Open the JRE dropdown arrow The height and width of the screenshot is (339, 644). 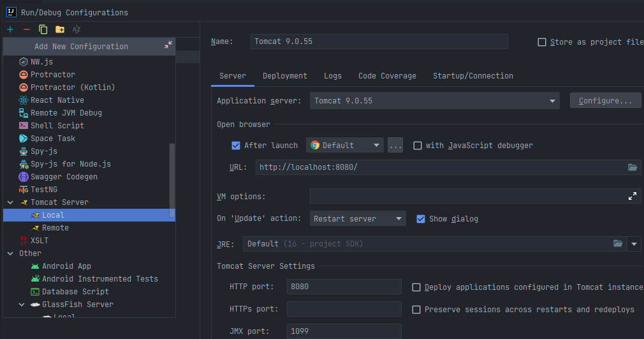[x=634, y=244]
